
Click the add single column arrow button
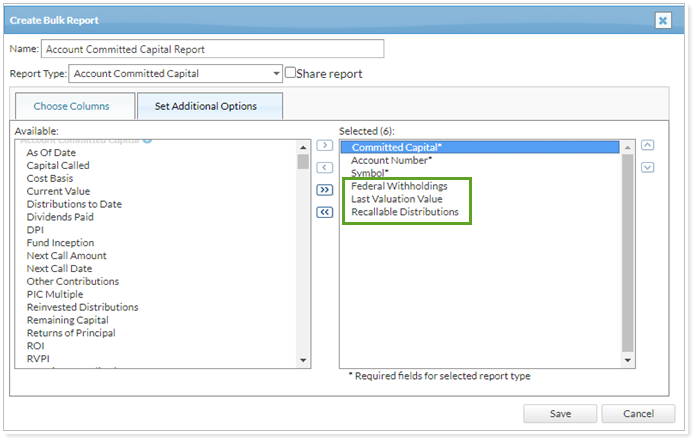point(324,146)
